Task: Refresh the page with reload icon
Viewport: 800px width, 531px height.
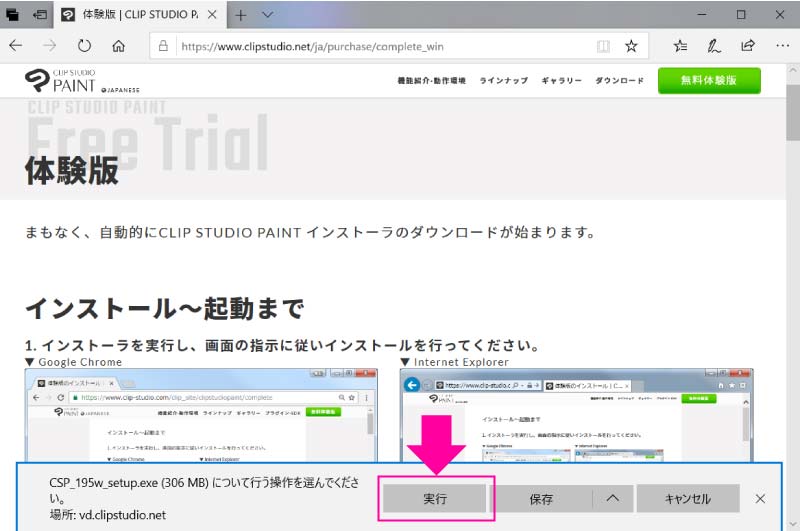Action: (x=84, y=46)
